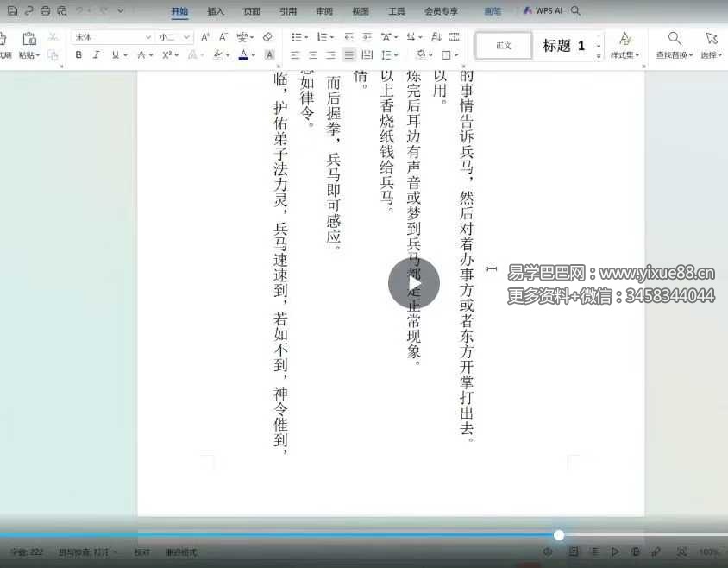Screen dimensions: 728x568
Task: Open the font size dropdown
Action: 186,36
